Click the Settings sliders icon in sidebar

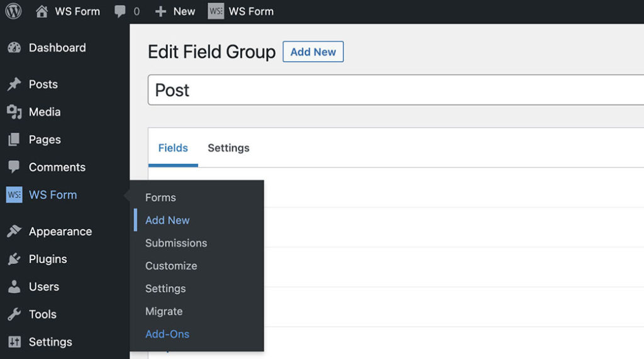[x=14, y=342]
